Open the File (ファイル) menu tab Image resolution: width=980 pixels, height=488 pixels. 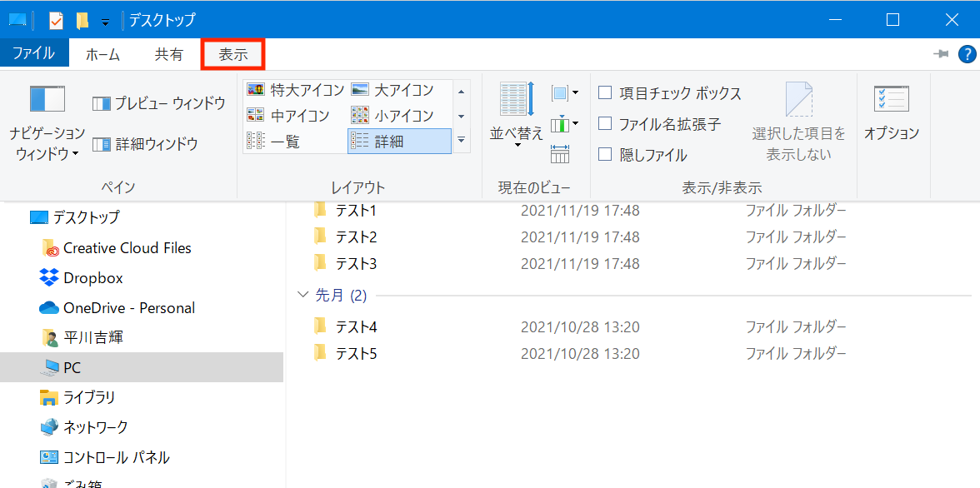pyautogui.click(x=33, y=54)
